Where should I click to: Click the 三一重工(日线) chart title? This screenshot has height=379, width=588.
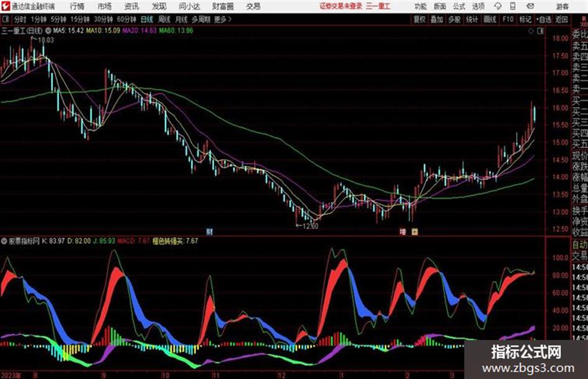tap(22, 30)
